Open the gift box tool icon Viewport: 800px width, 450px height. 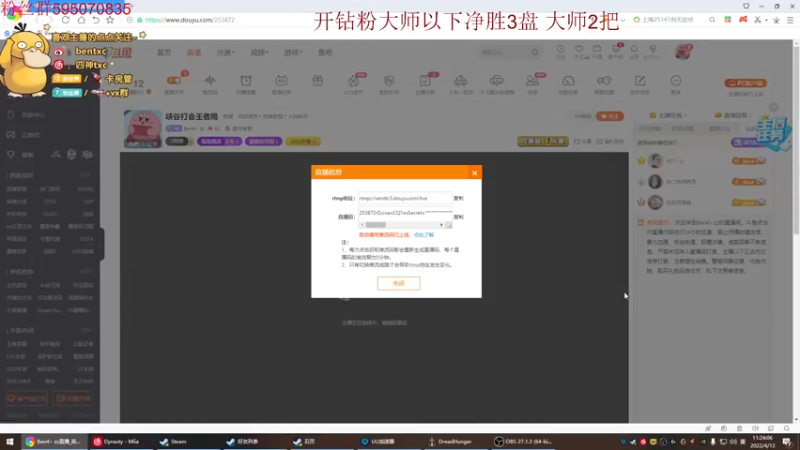pos(317,82)
